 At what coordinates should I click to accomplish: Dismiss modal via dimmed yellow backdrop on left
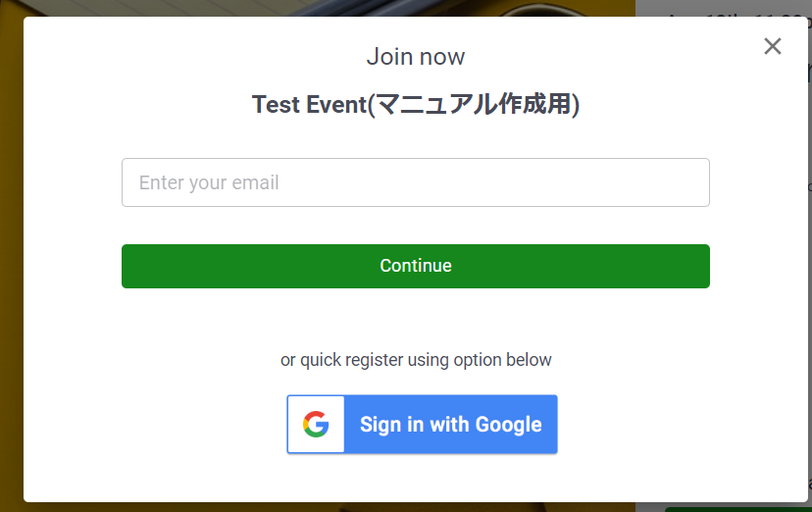click(12, 259)
